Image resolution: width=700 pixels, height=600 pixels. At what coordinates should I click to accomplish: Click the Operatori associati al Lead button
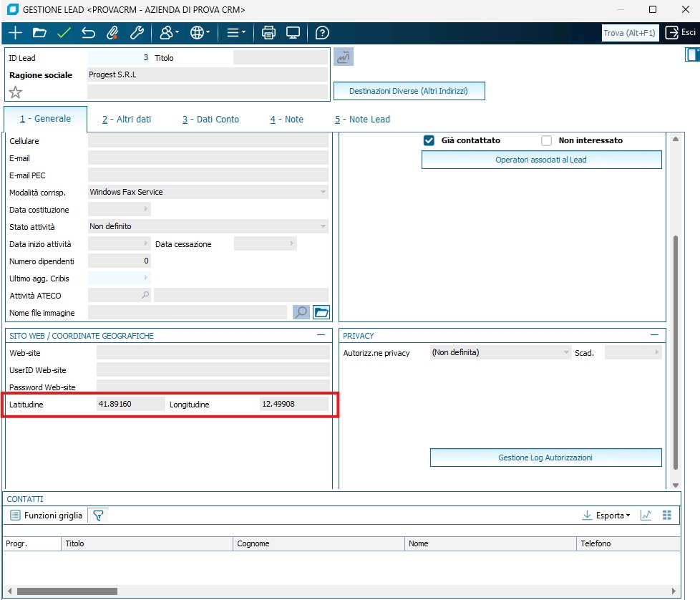(x=541, y=160)
